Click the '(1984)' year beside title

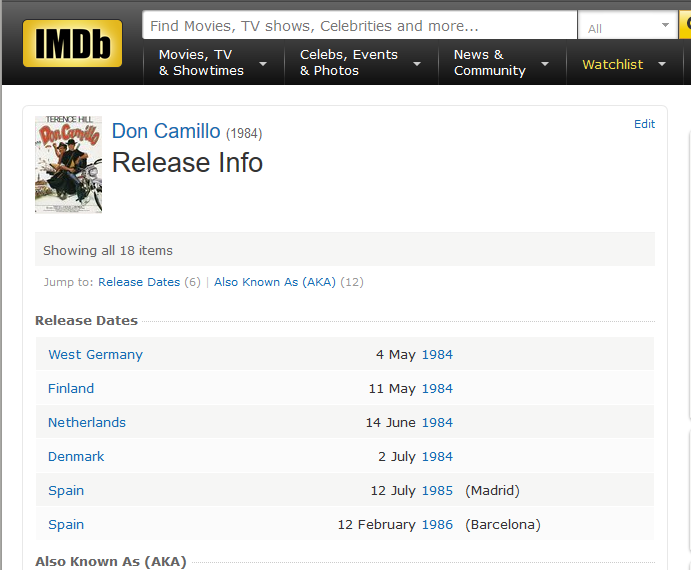click(244, 134)
